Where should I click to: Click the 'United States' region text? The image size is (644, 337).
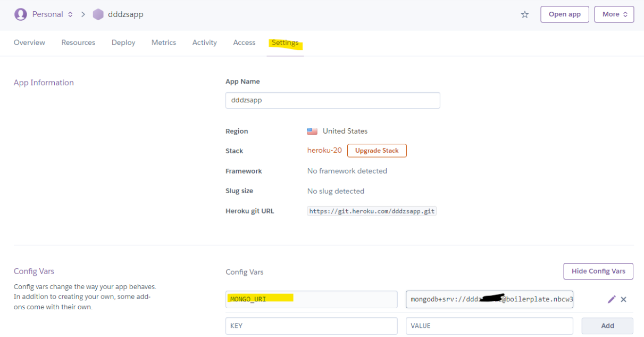[345, 131]
